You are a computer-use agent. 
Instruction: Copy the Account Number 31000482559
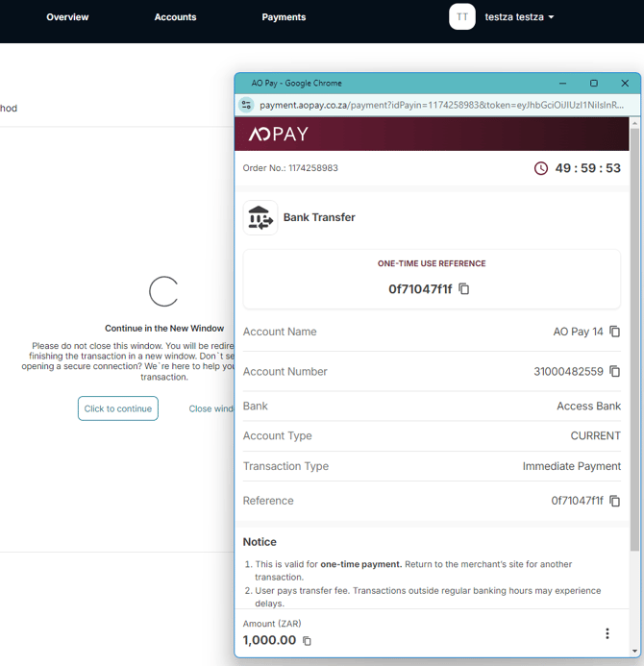tap(615, 371)
